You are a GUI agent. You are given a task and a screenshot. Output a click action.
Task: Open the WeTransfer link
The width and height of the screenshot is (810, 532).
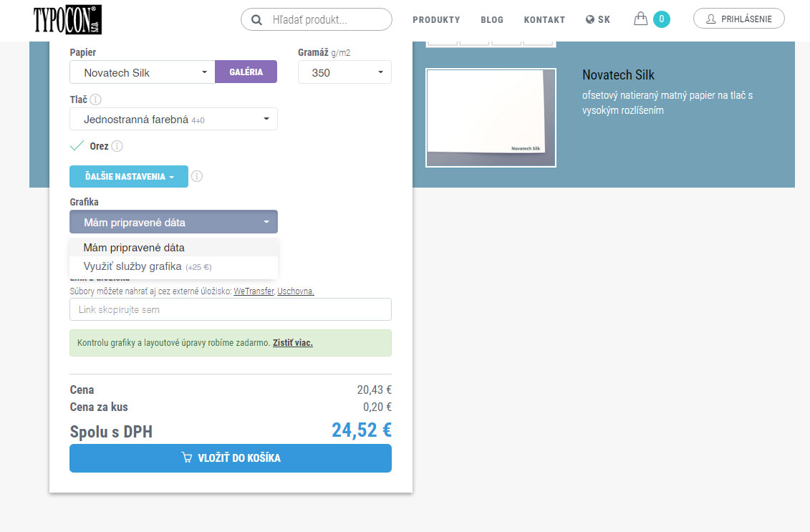254,291
